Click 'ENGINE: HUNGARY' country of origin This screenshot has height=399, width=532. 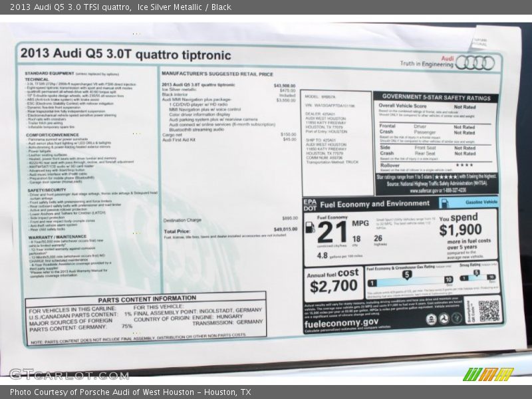pyautogui.click(x=217, y=317)
